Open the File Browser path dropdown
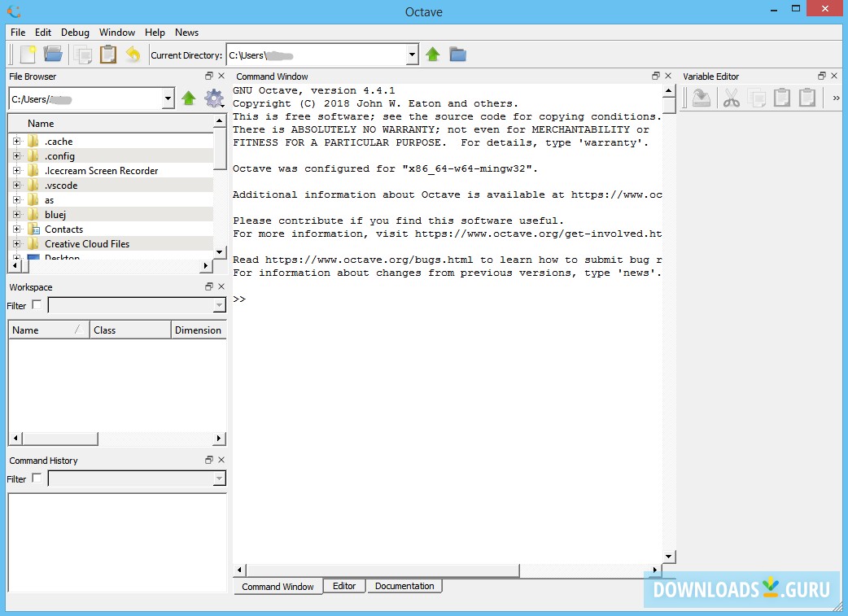 (x=168, y=99)
